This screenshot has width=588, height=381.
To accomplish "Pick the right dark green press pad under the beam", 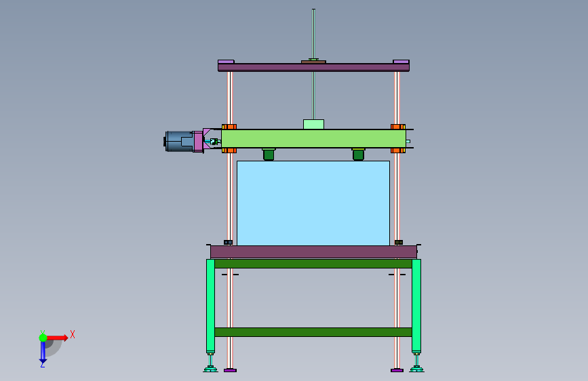I will [358, 154].
